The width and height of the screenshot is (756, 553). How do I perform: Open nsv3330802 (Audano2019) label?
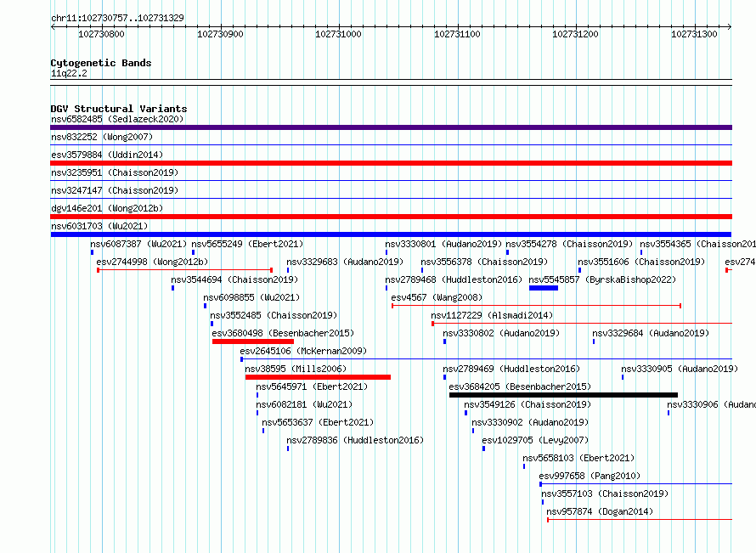tap(501, 333)
